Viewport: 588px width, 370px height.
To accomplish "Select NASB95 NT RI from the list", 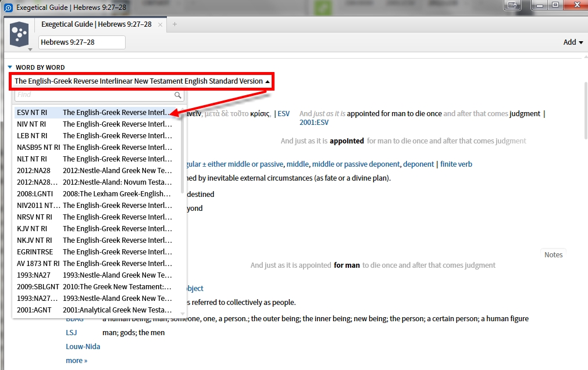I will [x=94, y=147].
